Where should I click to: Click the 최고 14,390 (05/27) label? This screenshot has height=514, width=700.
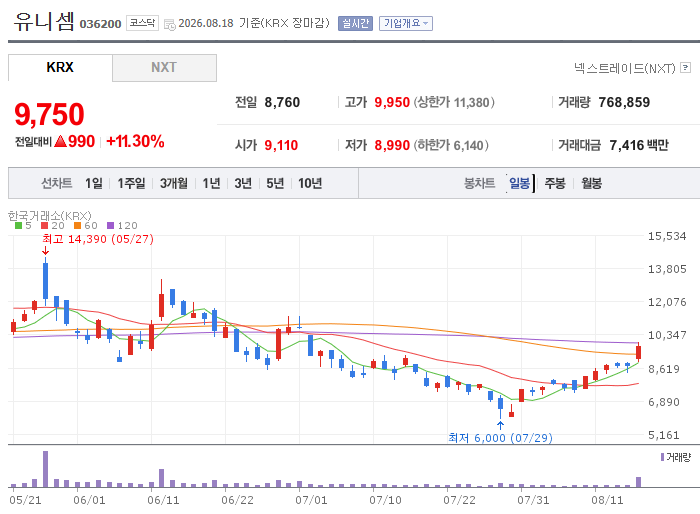(x=98, y=239)
